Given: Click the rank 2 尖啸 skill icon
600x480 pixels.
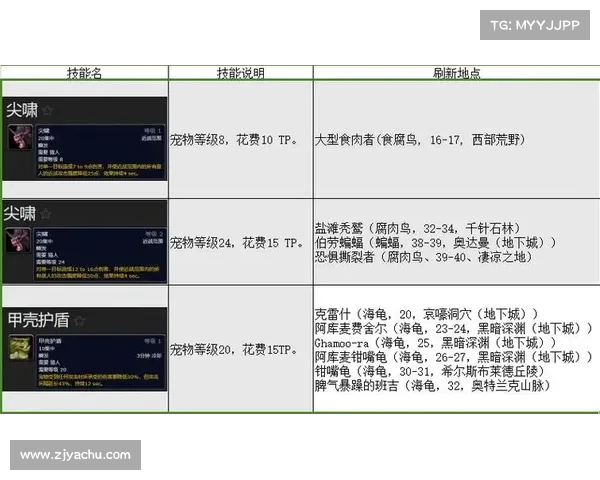Looking at the screenshot, I should [x=18, y=242].
